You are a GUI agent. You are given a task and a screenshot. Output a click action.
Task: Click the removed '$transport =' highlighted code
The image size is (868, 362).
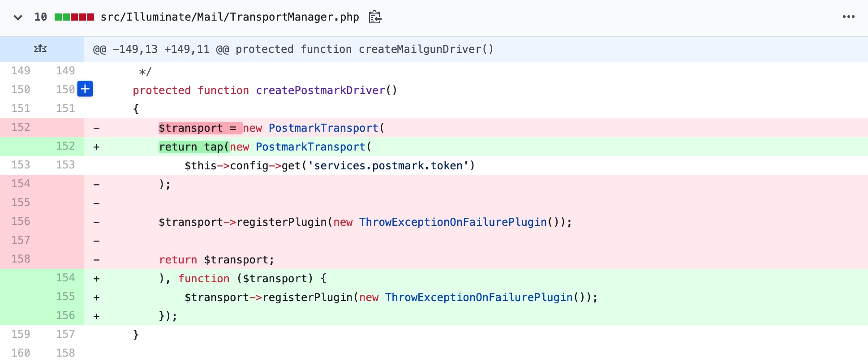pyautogui.click(x=200, y=128)
